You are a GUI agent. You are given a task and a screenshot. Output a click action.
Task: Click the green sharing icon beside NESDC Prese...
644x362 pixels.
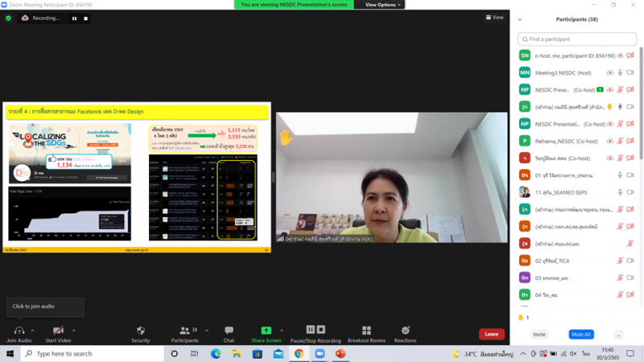coord(600,89)
